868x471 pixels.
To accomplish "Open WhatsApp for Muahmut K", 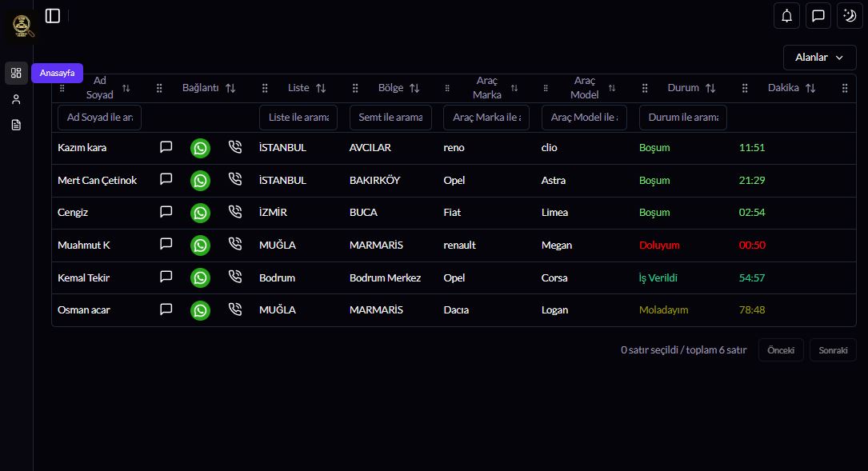I will coord(200,245).
